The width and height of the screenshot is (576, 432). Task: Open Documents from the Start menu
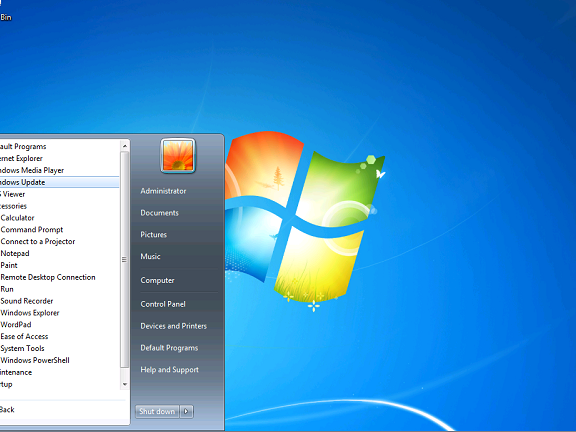point(159,213)
